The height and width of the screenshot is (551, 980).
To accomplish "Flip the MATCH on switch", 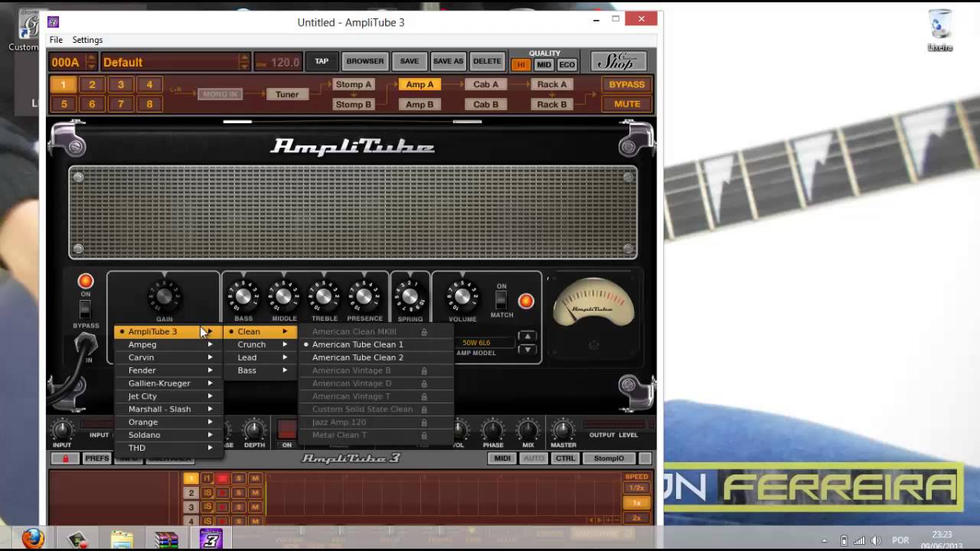I will tap(501, 299).
